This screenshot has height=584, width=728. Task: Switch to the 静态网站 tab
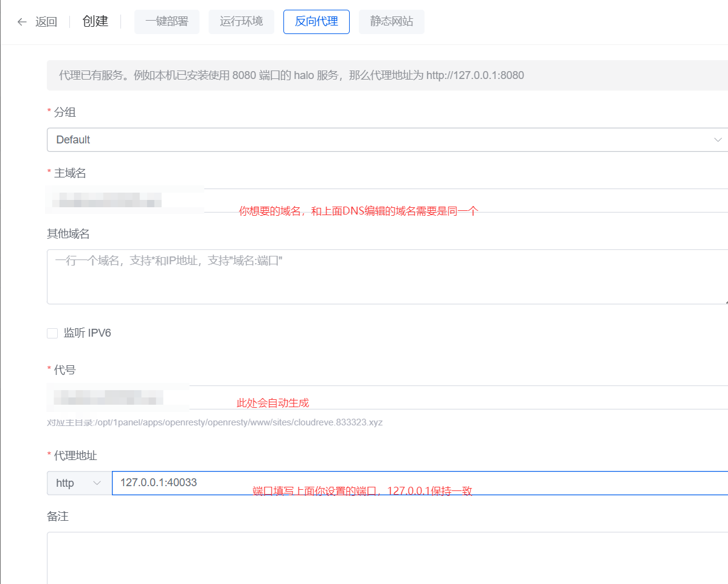(x=392, y=22)
